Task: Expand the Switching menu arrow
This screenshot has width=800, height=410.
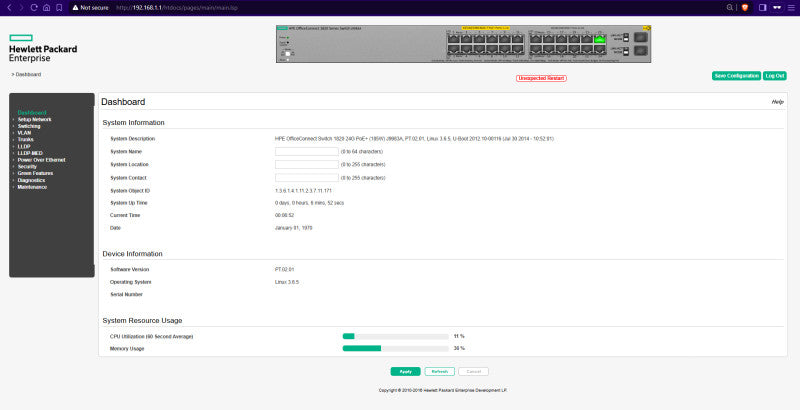Action: pyautogui.click(x=13, y=126)
